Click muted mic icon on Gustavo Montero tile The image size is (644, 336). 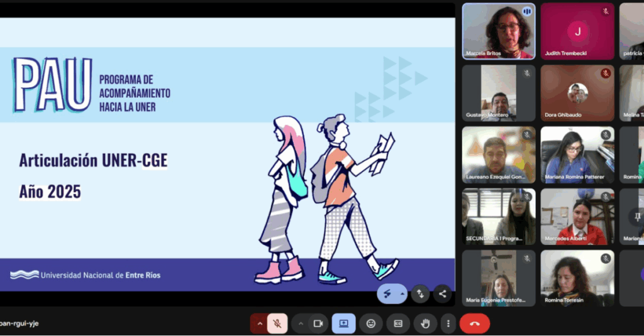pos(527,73)
